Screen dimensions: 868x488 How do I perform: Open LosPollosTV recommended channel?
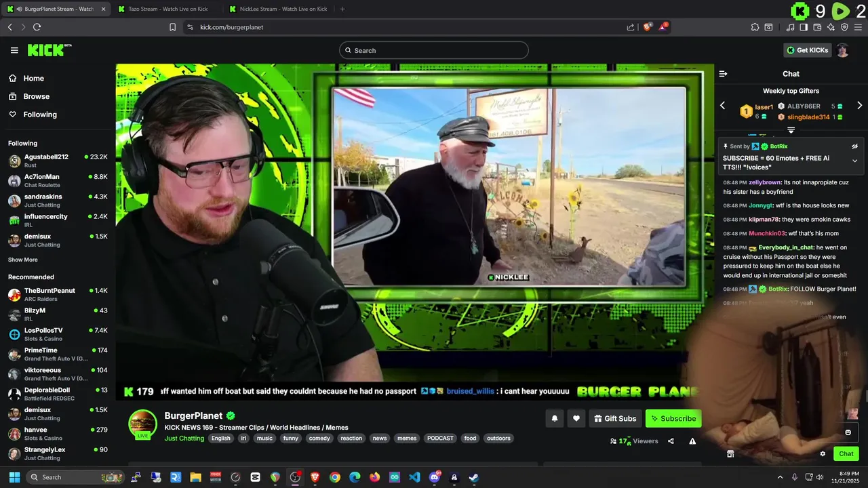(58, 334)
